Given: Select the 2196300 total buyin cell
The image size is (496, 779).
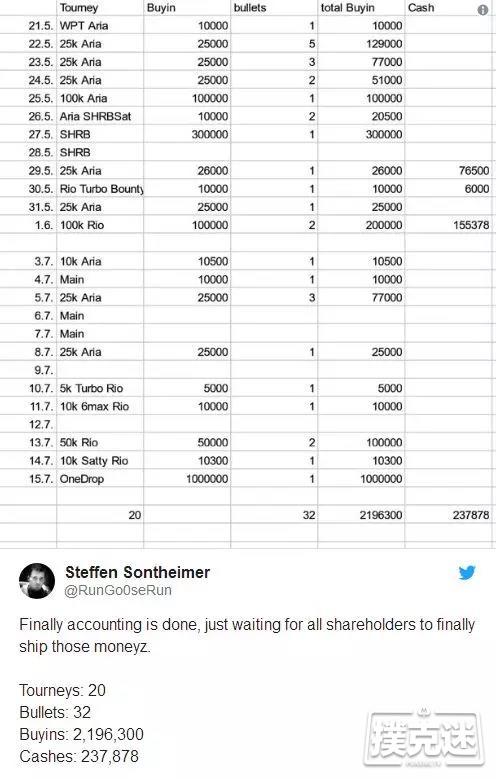Looking at the screenshot, I should (x=361, y=515).
